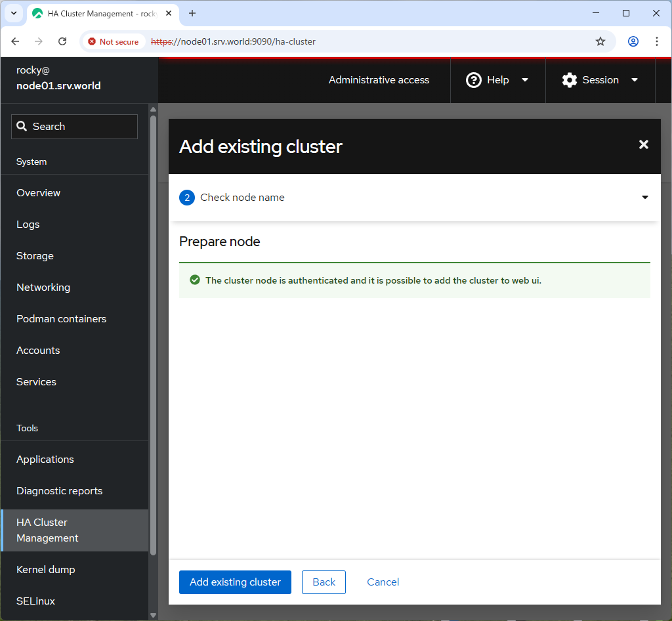The width and height of the screenshot is (672, 621).
Task: Click the Session gear icon
Action: (x=569, y=80)
